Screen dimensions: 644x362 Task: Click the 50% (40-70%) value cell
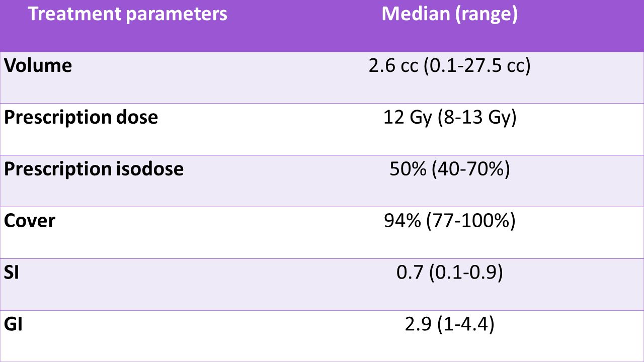(450, 169)
